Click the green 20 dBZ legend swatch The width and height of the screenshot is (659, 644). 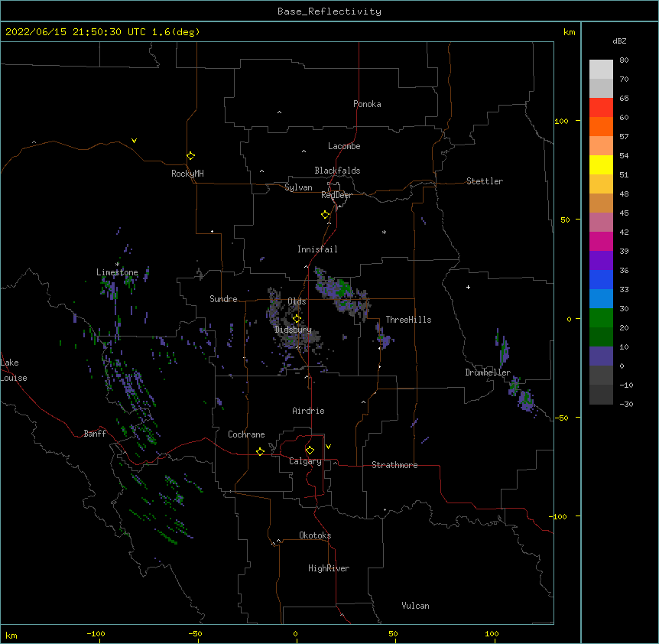(x=601, y=318)
